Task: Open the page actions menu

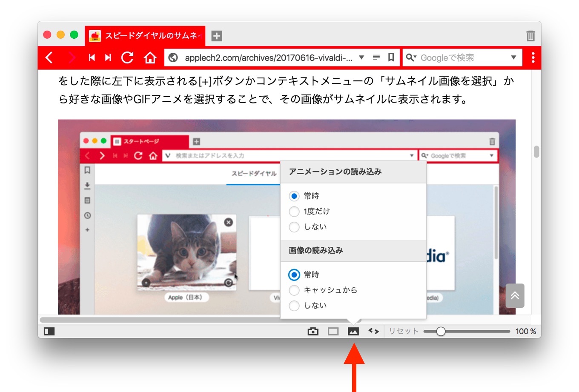Action: coord(373,331)
